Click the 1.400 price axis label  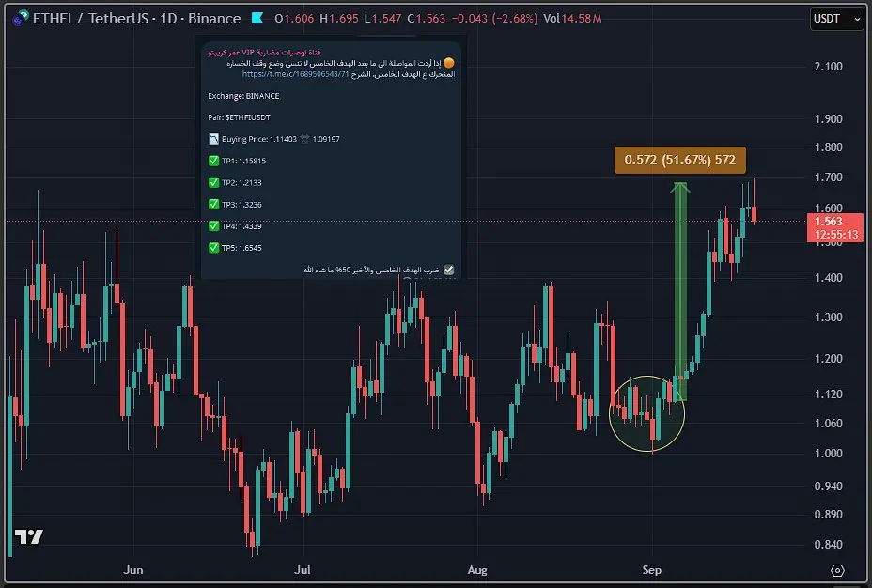pyautogui.click(x=829, y=277)
